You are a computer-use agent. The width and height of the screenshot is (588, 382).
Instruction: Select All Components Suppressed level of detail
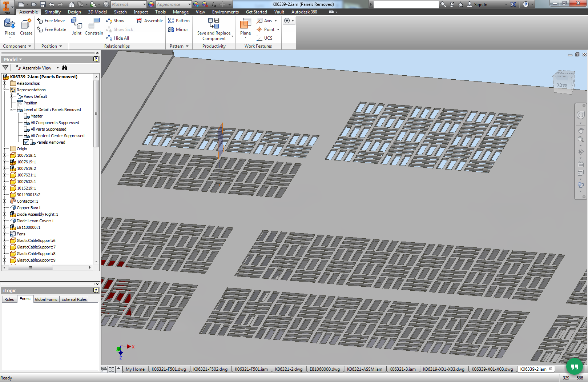(x=55, y=123)
